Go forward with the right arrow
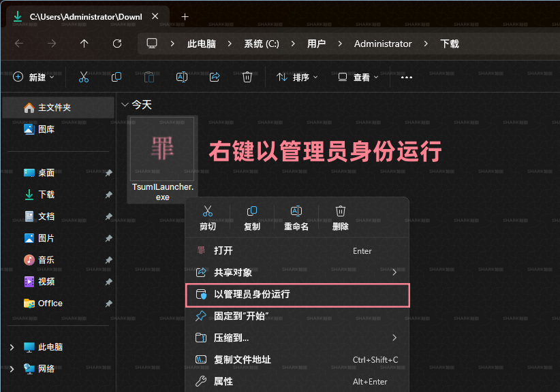The height and width of the screenshot is (392, 560). coord(52,44)
